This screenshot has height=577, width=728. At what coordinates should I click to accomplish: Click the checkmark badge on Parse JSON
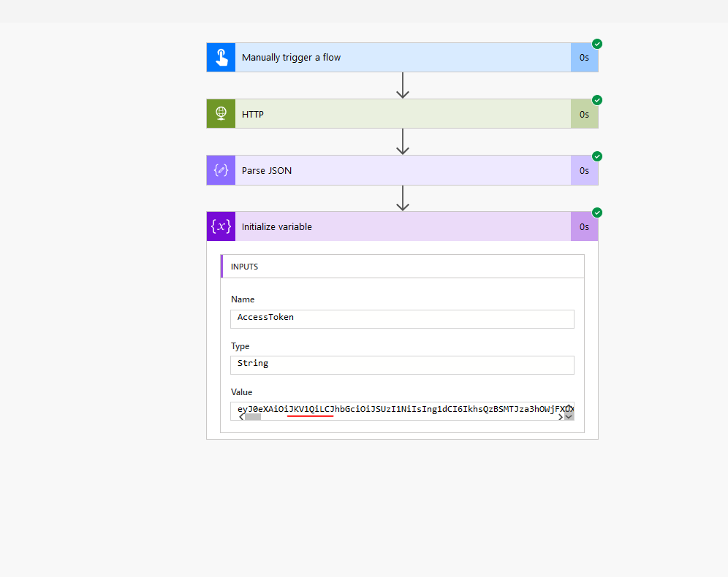[x=597, y=156]
